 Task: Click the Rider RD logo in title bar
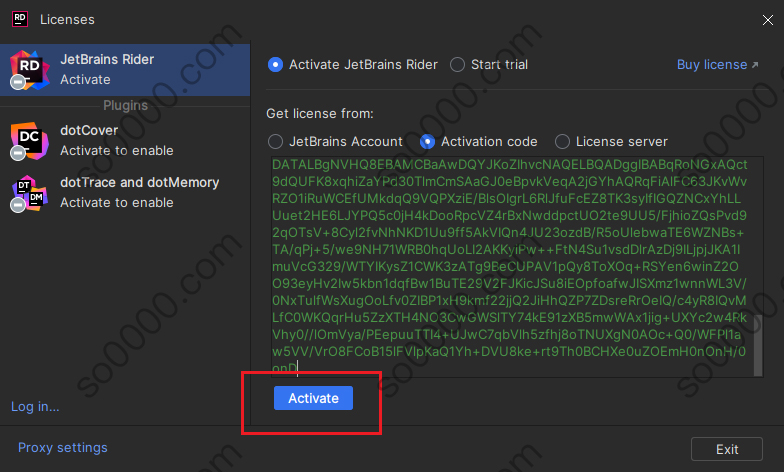[x=20, y=19]
